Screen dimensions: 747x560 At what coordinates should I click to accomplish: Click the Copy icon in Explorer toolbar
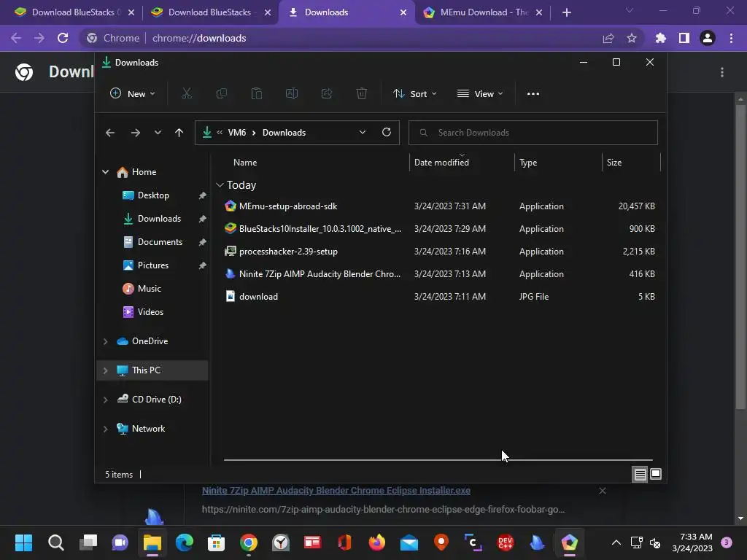point(222,94)
